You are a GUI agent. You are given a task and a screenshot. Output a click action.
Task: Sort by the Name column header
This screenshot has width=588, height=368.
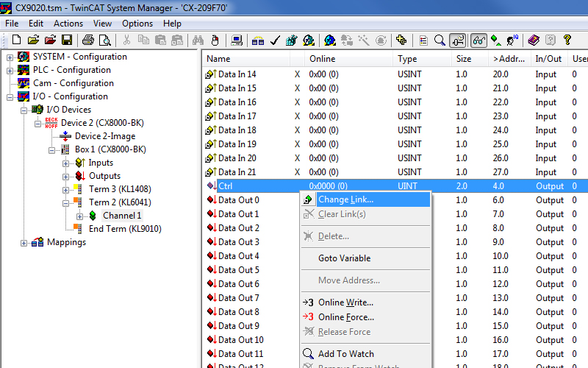246,59
